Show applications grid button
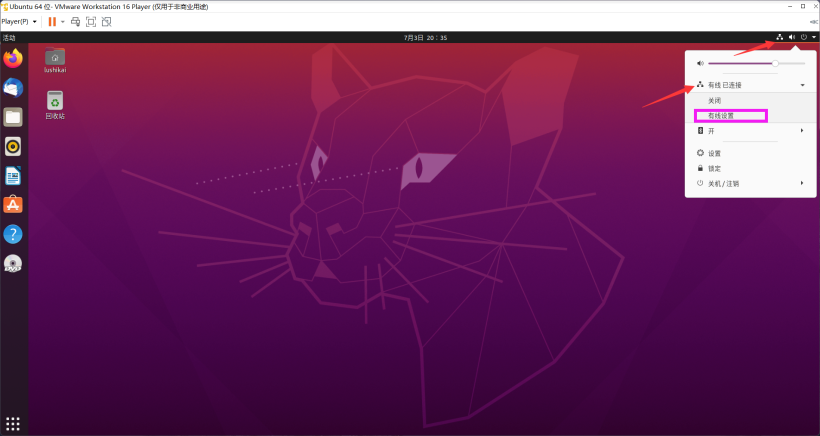 [x=13, y=423]
